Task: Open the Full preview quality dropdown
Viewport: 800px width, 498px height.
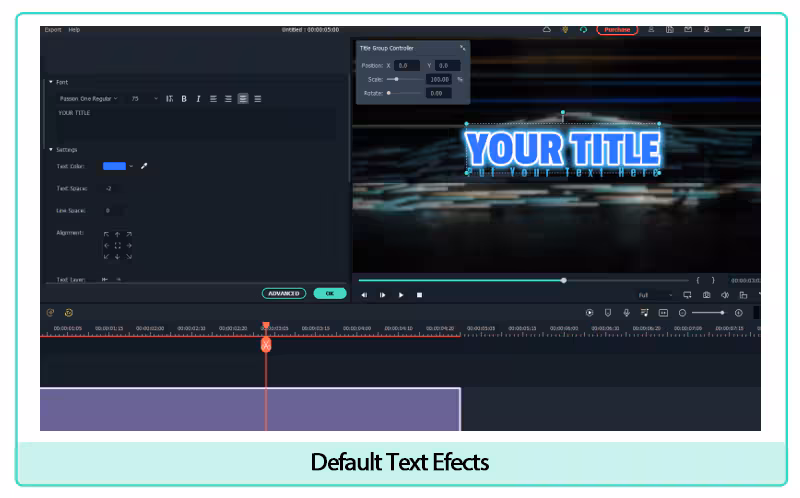Action: [x=655, y=295]
